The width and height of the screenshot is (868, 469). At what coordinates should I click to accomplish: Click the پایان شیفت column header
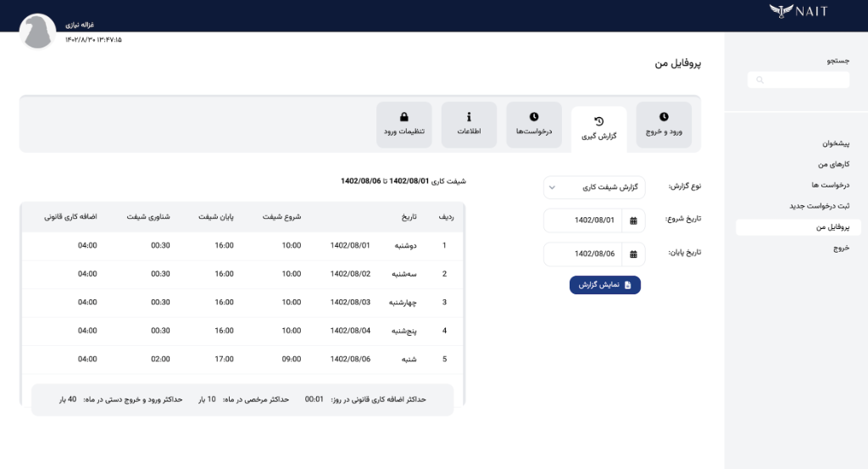click(216, 217)
